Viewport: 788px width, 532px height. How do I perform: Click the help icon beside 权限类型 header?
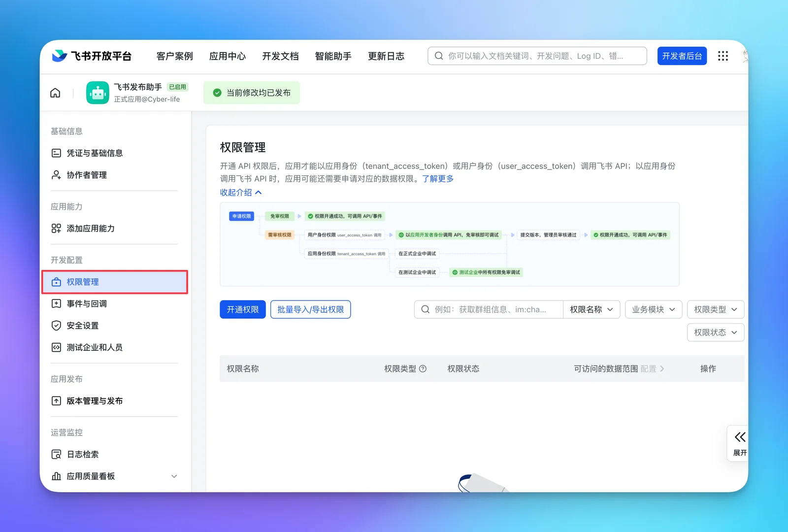coord(423,368)
